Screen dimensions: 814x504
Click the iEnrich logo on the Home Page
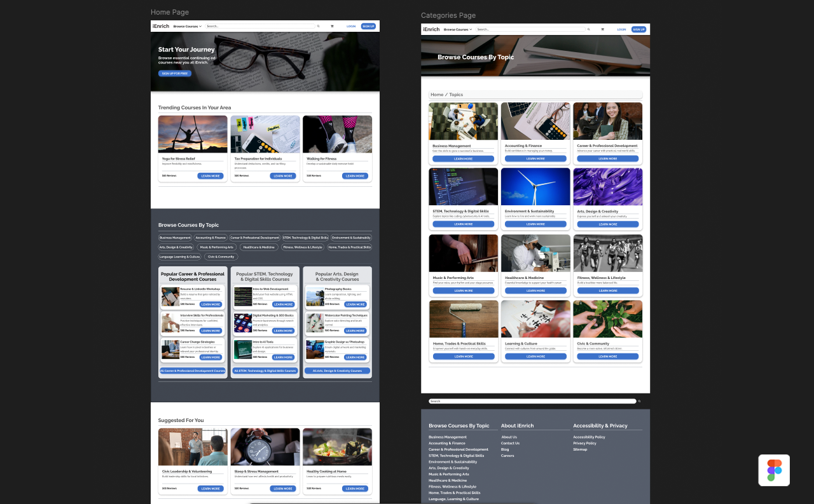[x=161, y=26]
